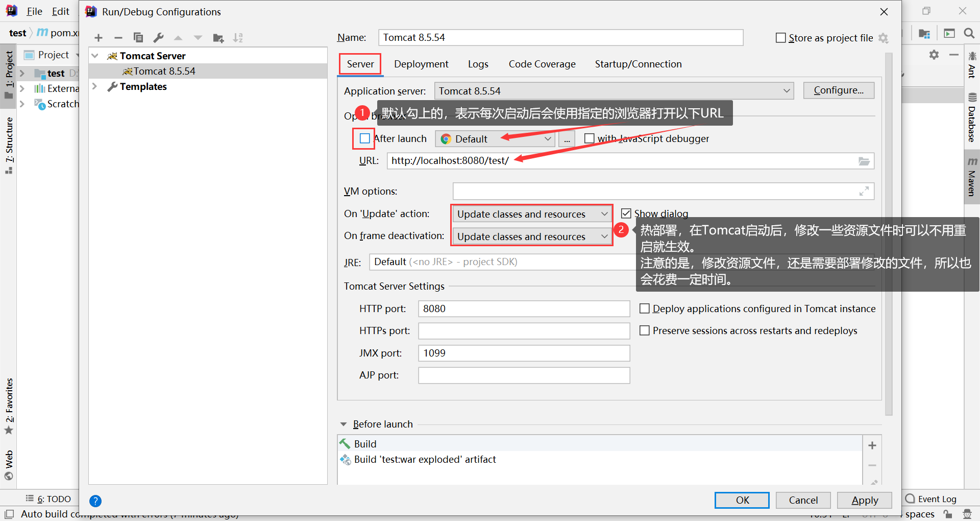Open Edit menu in main window

coord(61,11)
